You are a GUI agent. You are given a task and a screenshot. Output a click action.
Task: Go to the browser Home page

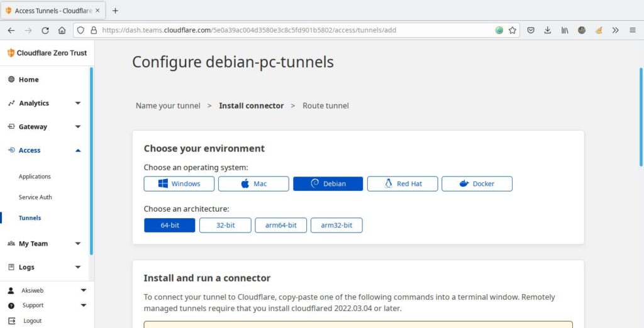pyautogui.click(x=62, y=30)
